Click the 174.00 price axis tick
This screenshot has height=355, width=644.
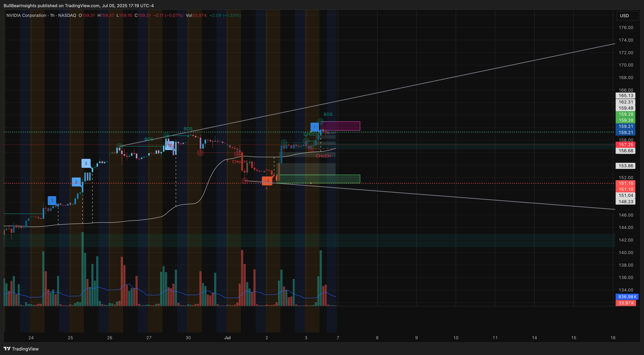click(626, 40)
